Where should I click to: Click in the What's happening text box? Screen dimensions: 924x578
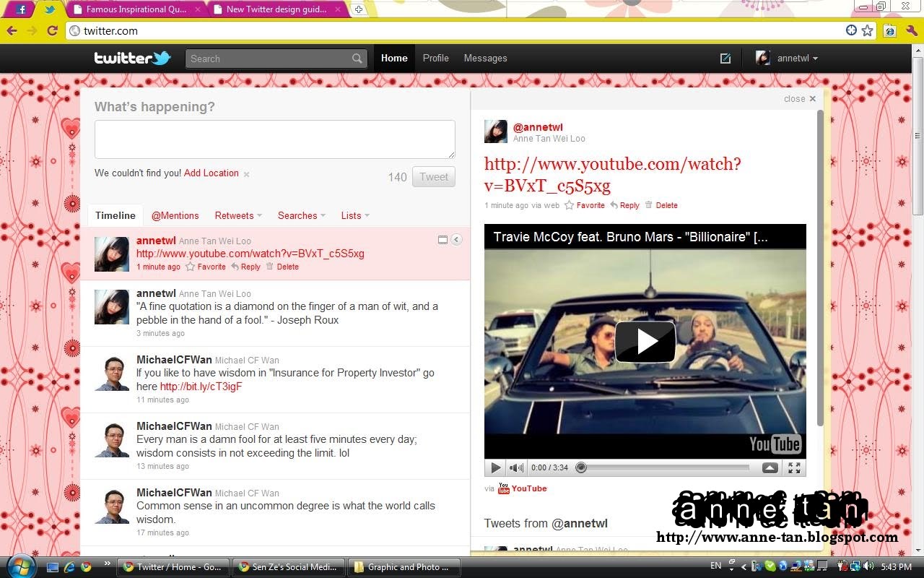275,139
